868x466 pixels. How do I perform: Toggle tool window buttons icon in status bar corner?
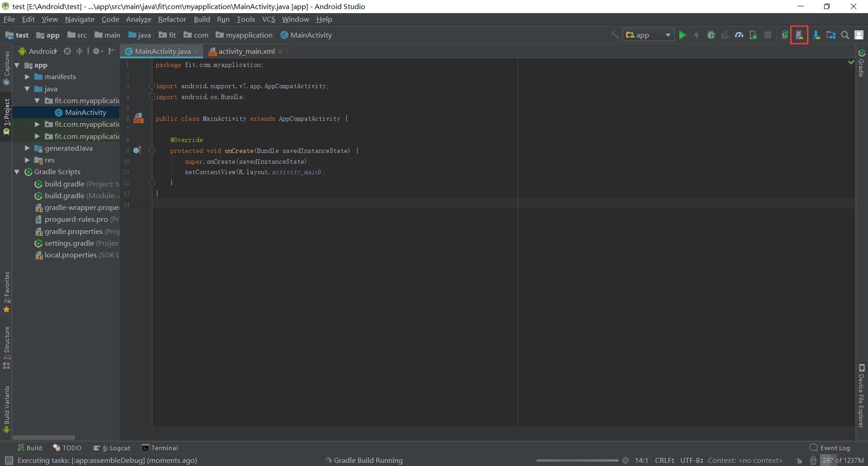(x=9, y=461)
